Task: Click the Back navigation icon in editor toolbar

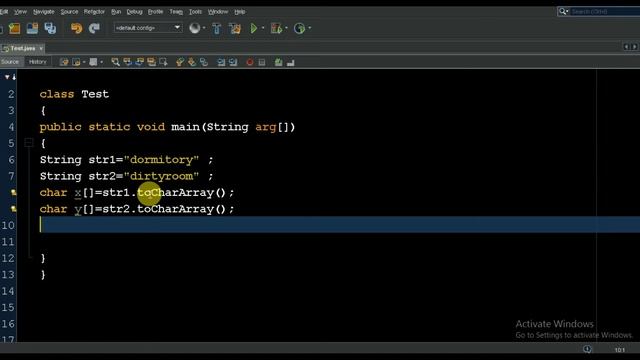Action: 76,62
